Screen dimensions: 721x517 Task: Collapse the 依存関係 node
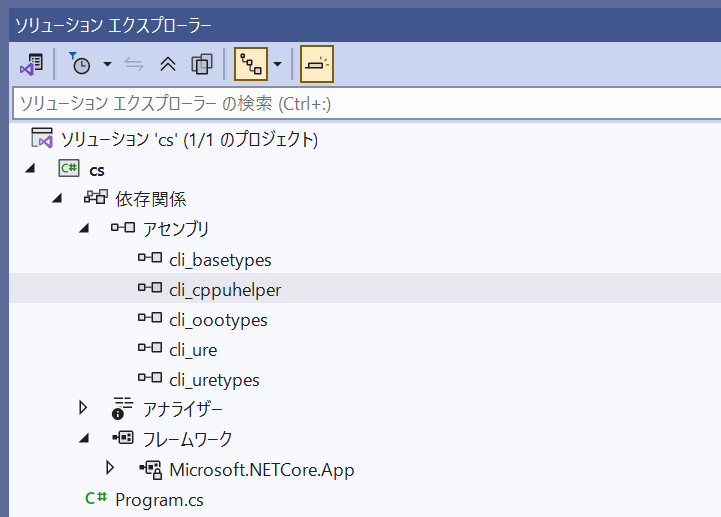point(57,199)
